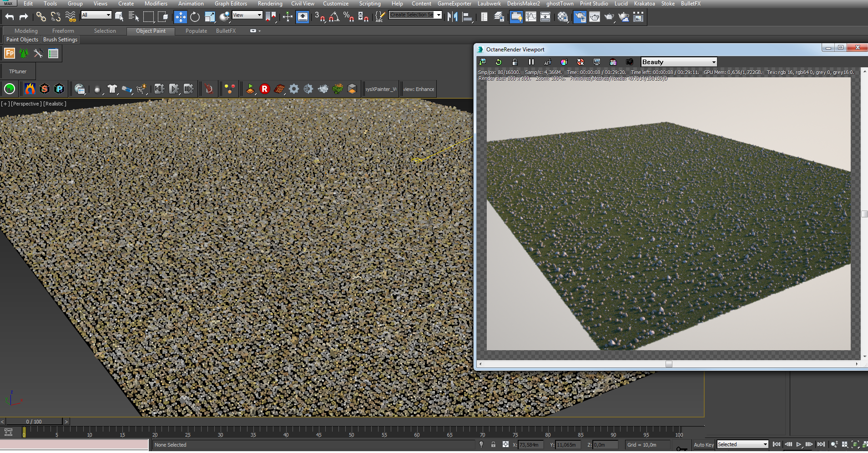Open the Material Editor
Image resolution: width=868 pixels, height=453 pixels.
tap(563, 17)
